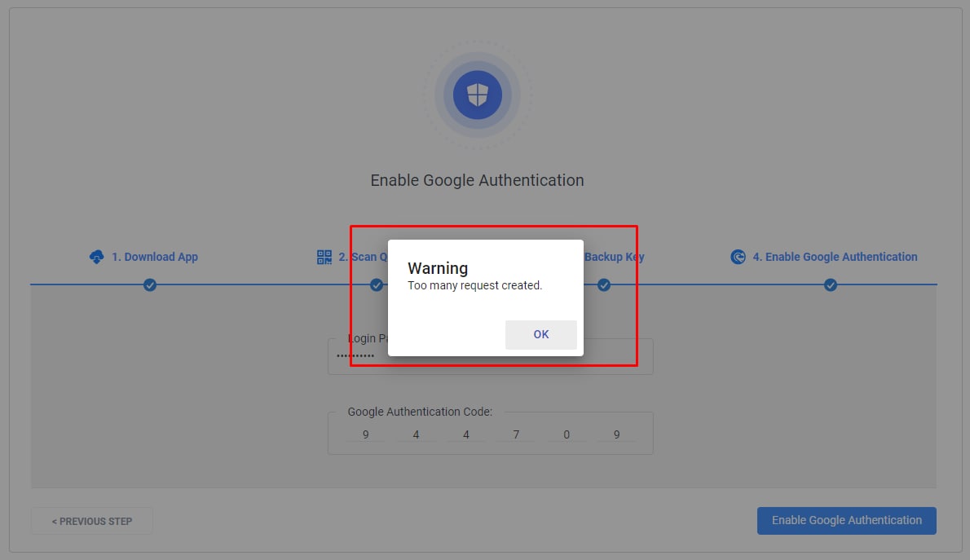Open the Backup Key step label
Image resolution: width=970 pixels, height=560 pixels.
[x=615, y=257]
